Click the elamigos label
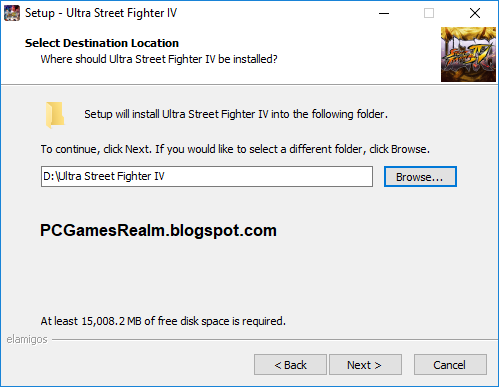The width and height of the screenshot is (499, 387). [x=27, y=339]
